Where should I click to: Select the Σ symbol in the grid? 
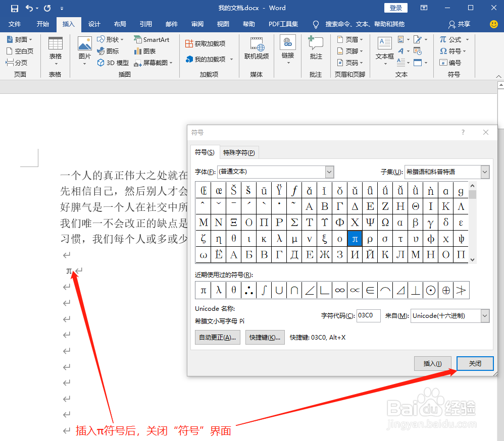294,223
